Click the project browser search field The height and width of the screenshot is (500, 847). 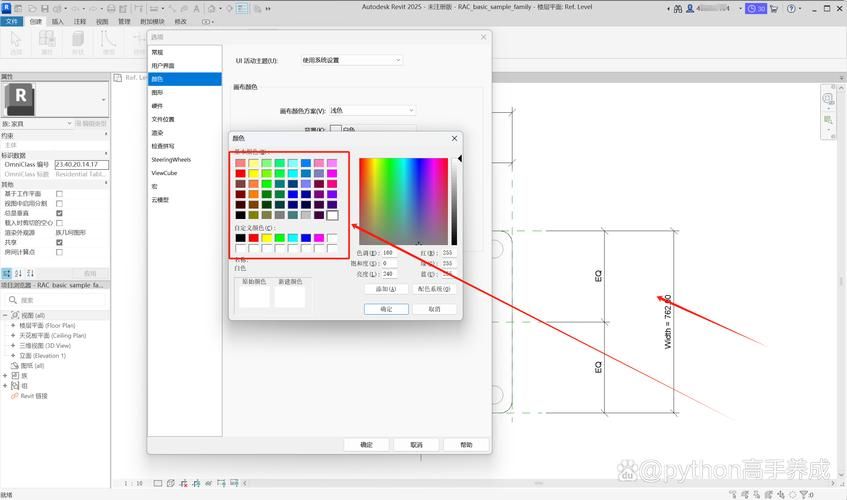(x=57, y=300)
